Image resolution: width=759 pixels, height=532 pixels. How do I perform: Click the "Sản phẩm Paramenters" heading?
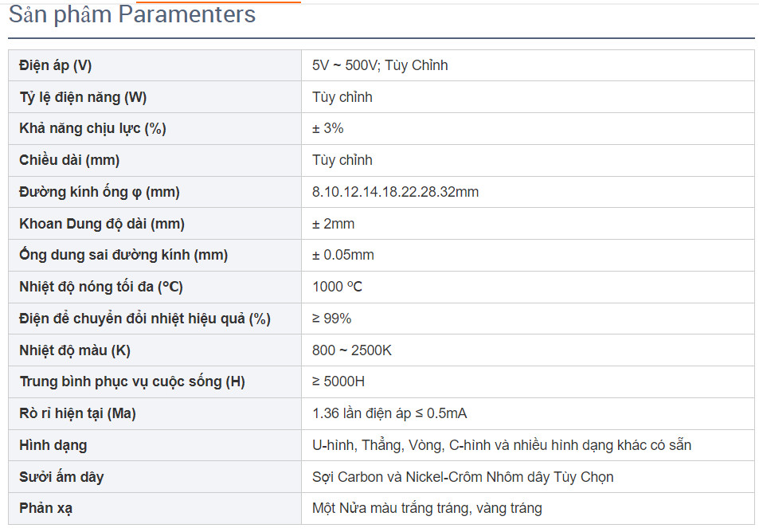pos(132,15)
